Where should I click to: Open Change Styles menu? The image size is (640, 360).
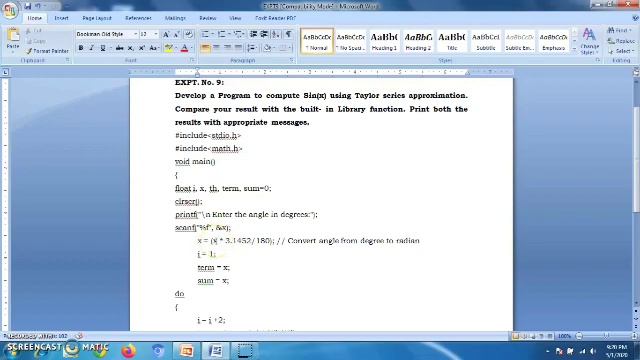click(589, 42)
